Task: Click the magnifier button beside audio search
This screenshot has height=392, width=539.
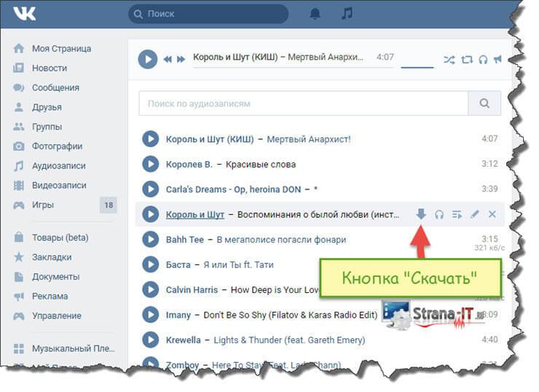Action: click(484, 103)
